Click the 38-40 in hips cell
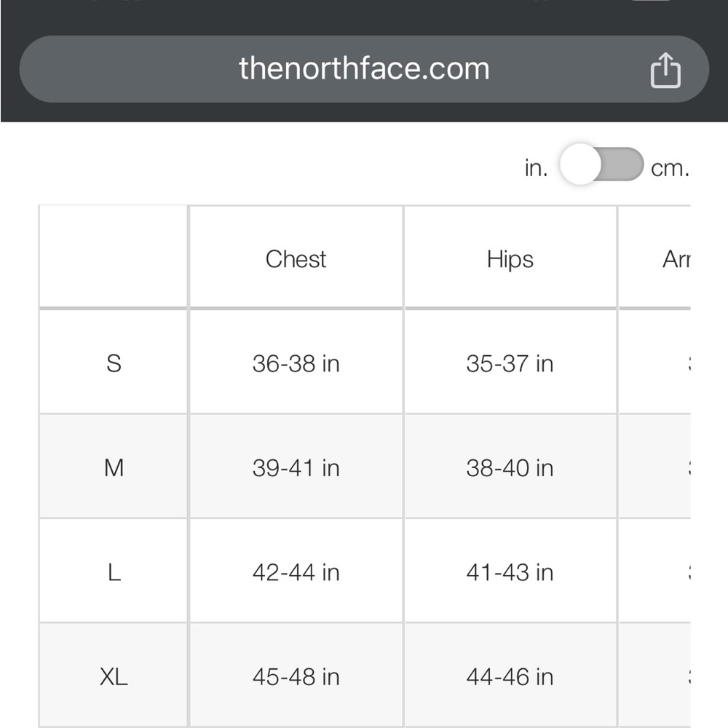This screenshot has height=728, width=728. (510, 466)
